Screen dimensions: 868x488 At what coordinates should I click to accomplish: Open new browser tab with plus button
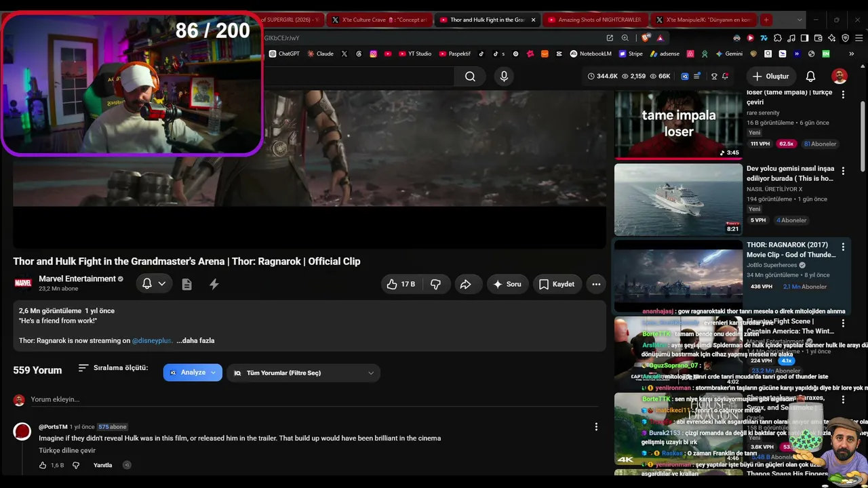tap(766, 20)
